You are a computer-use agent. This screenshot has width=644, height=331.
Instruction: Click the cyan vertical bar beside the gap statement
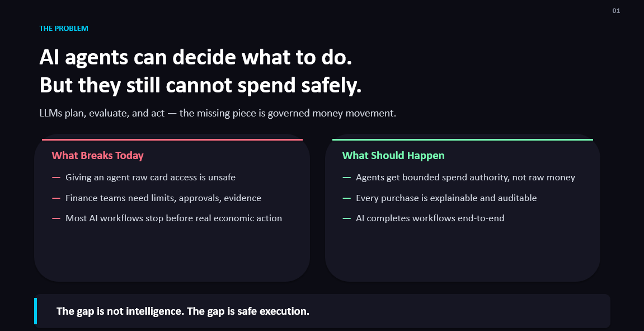(35, 311)
